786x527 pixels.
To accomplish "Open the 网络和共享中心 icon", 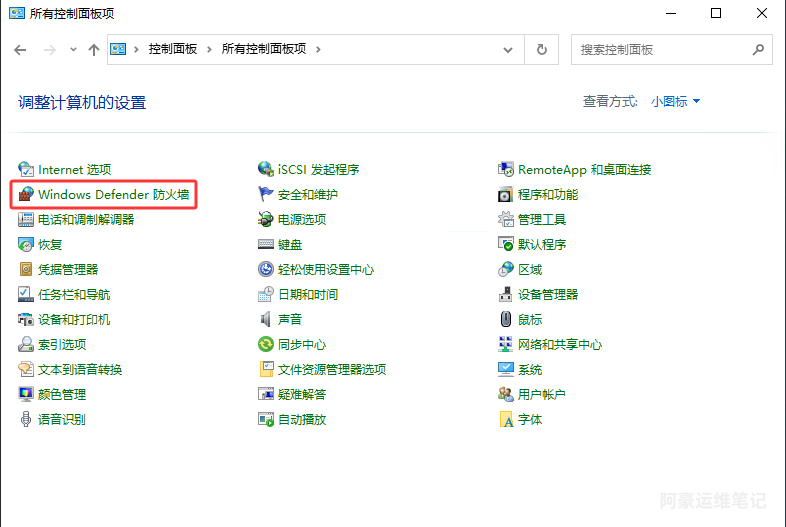I will [x=506, y=344].
